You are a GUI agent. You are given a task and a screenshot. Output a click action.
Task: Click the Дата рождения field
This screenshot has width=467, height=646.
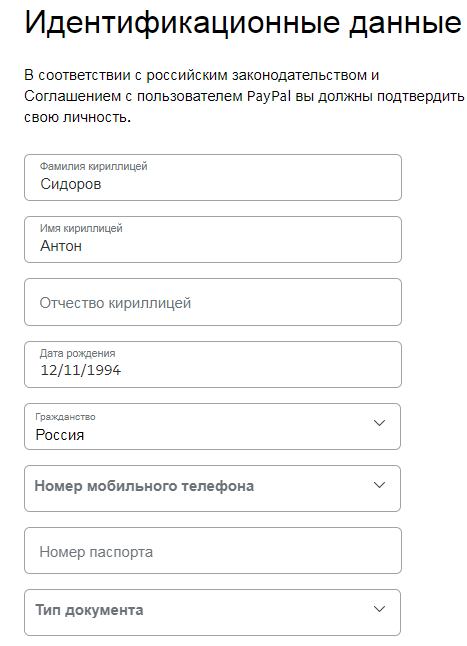213,364
